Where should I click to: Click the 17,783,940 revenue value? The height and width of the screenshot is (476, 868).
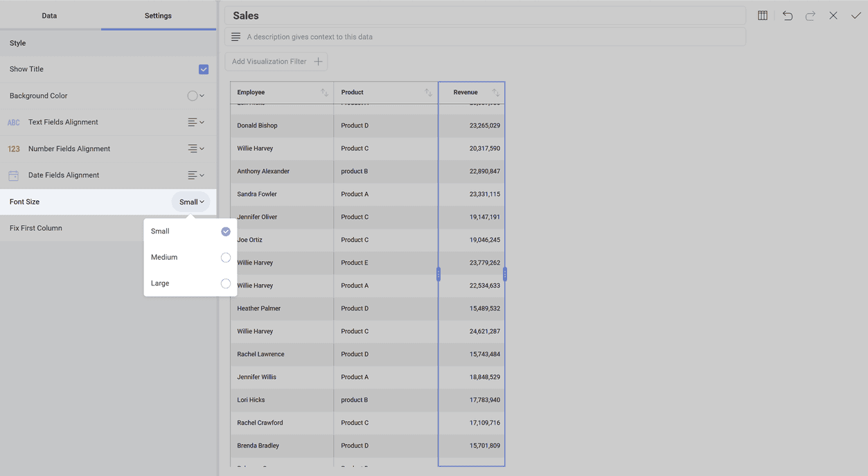(x=484, y=400)
